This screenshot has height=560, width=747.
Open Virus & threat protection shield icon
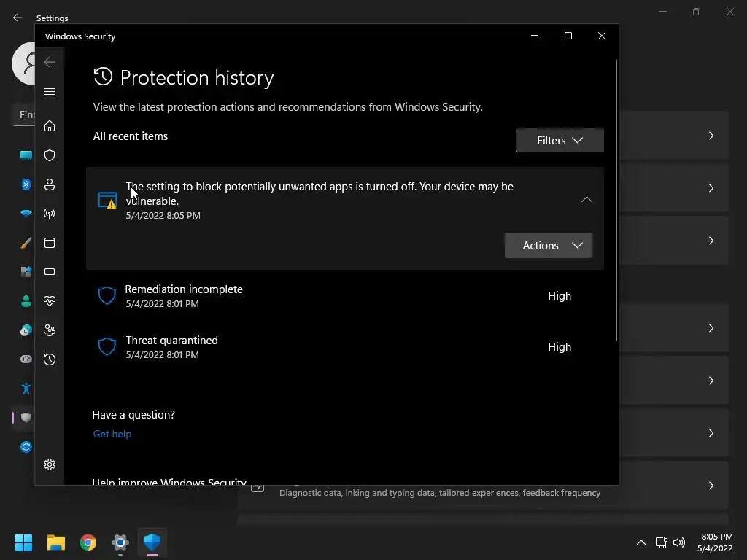coord(50,155)
